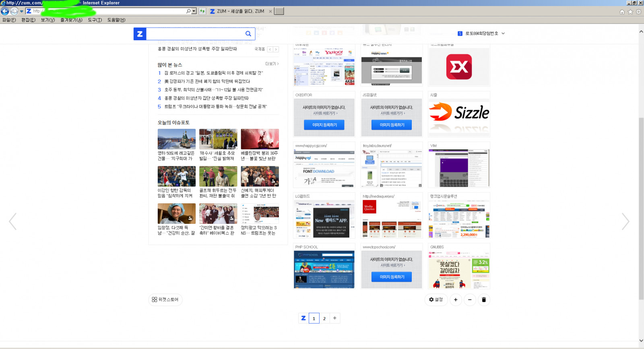Click the vertical scrollbar down arrow
Viewport: 644px width, 349px height.
[x=641, y=341]
